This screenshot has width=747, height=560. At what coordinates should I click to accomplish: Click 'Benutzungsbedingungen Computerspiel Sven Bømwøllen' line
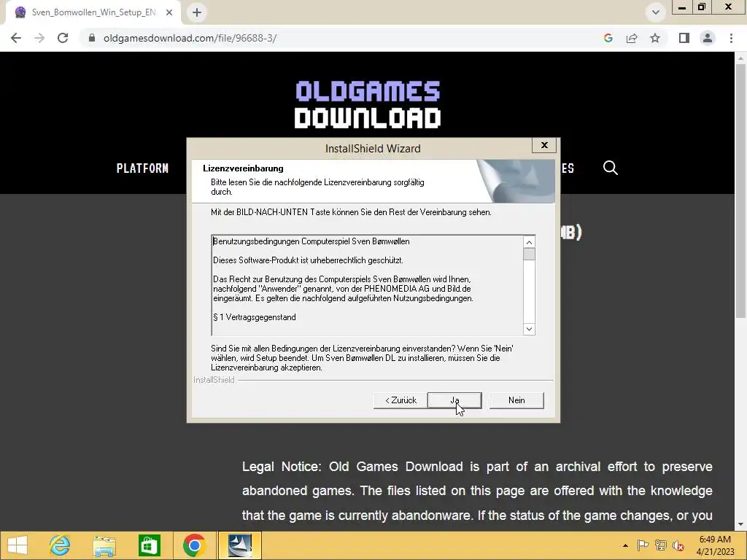click(x=311, y=241)
